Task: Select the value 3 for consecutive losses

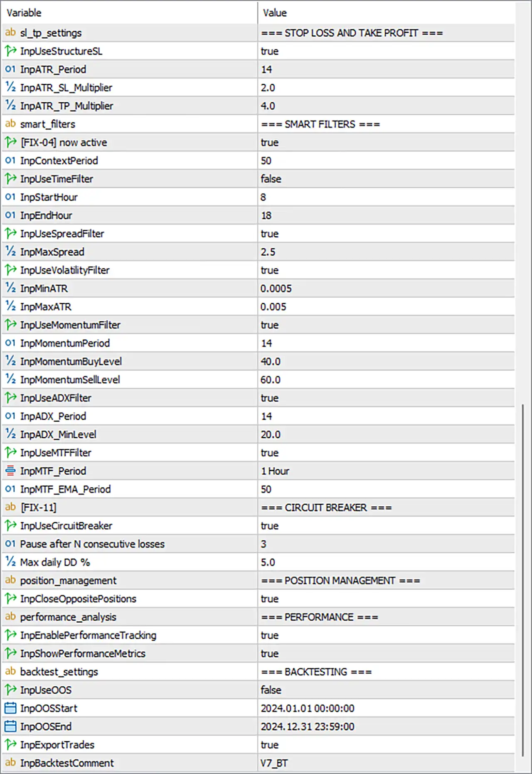Action: [264, 544]
